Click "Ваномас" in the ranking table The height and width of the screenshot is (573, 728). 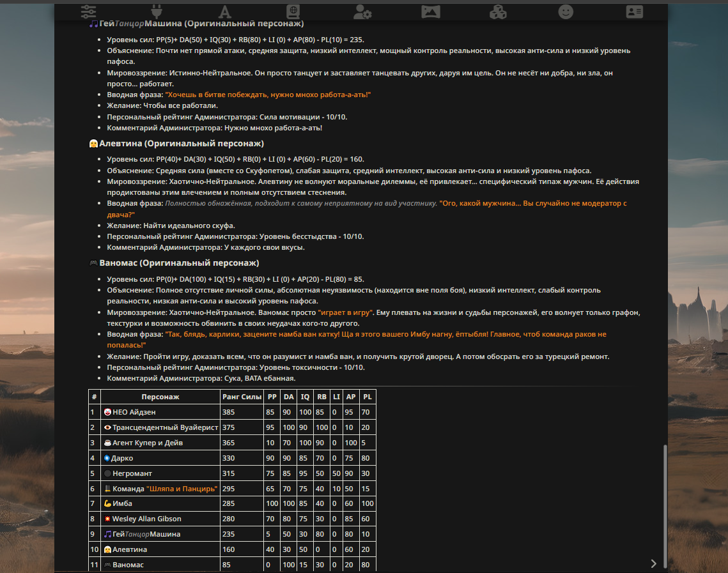click(160, 565)
